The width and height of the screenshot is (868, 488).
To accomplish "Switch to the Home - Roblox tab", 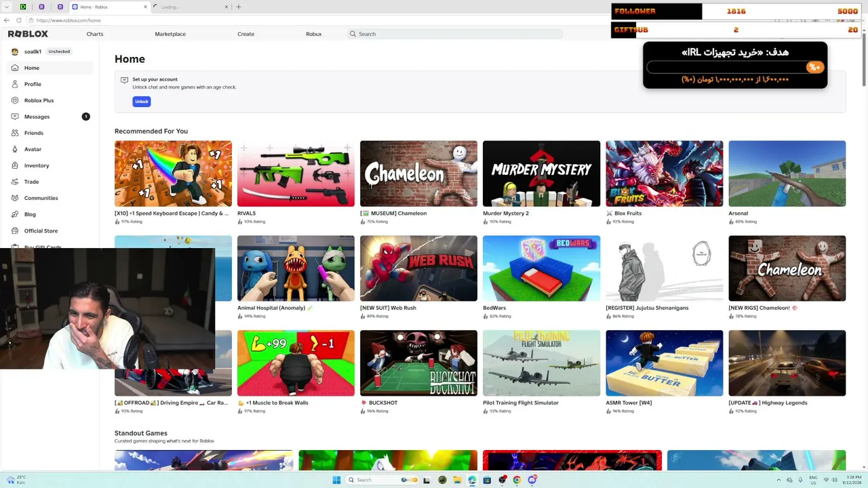I will tap(110, 7).
